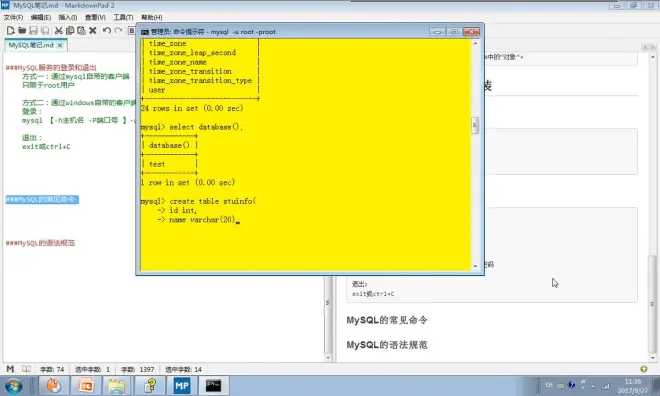Click the 'test' database result cell
The width and height of the screenshot is (660, 396).
point(157,164)
